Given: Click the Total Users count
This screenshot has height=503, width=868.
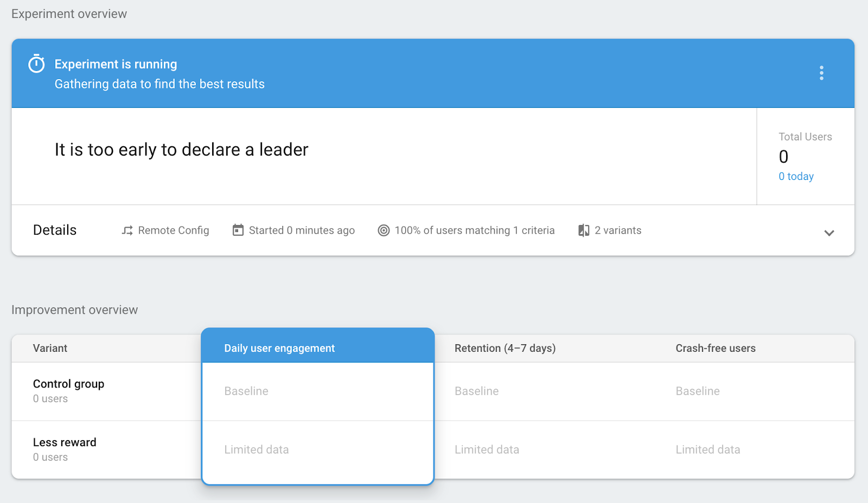Looking at the screenshot, I should click(783, 157).
